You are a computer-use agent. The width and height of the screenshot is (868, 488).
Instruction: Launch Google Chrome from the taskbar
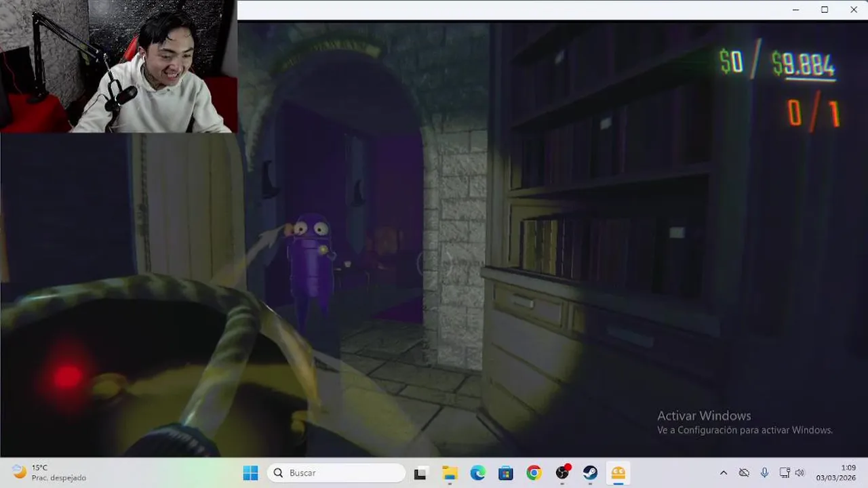pos(534,473)
